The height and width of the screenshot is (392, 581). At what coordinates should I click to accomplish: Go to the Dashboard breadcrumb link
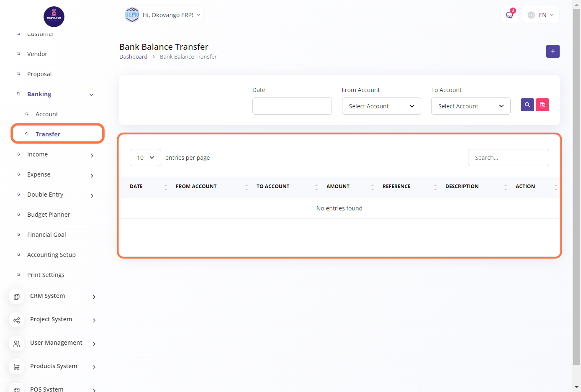pos(133,57)
